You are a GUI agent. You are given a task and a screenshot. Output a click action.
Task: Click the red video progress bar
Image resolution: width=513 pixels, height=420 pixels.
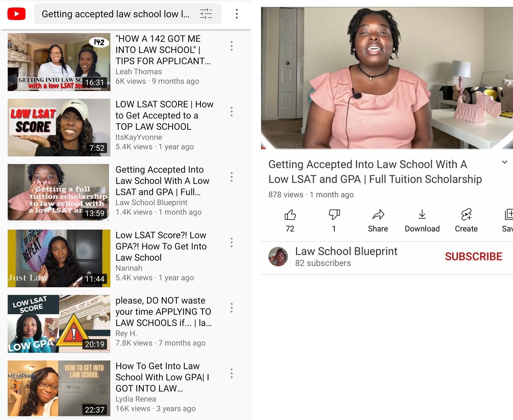point(263,148)
